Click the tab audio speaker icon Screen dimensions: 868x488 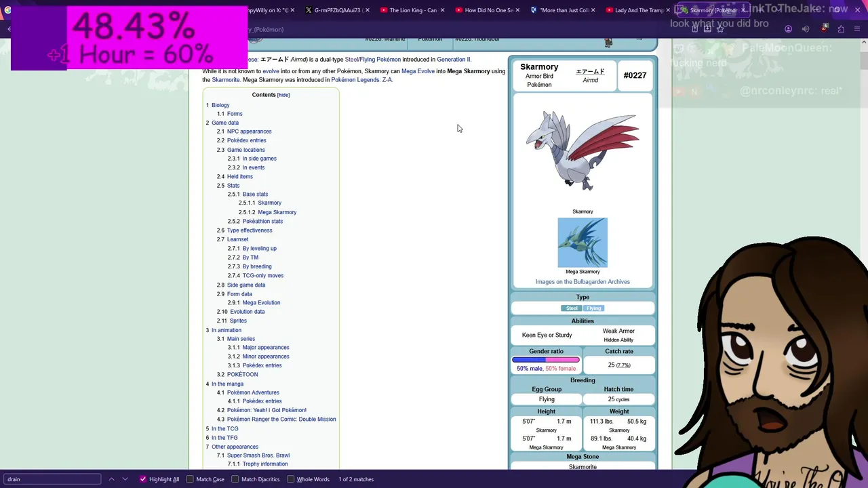pyautogui.click(x=806, y=29)
